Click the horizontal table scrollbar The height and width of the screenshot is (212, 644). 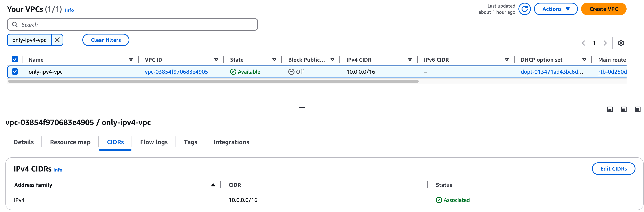tap(213, 81)
